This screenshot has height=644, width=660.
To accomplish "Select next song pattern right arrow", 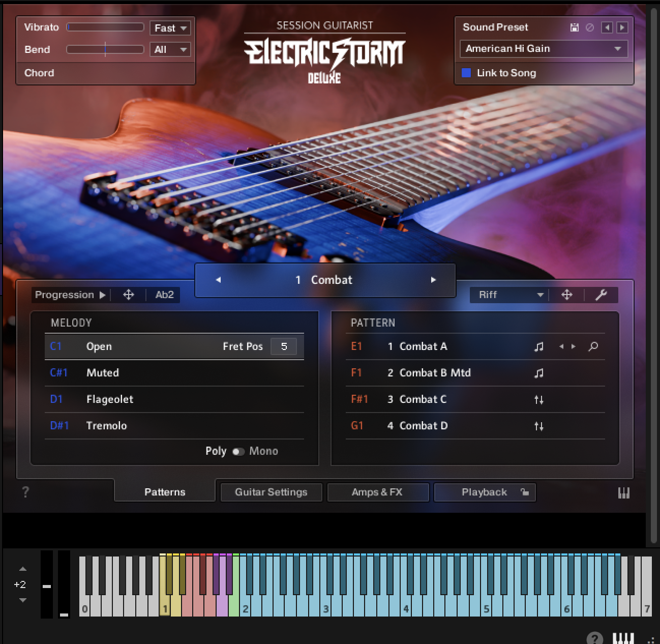I will click(433, 280).
